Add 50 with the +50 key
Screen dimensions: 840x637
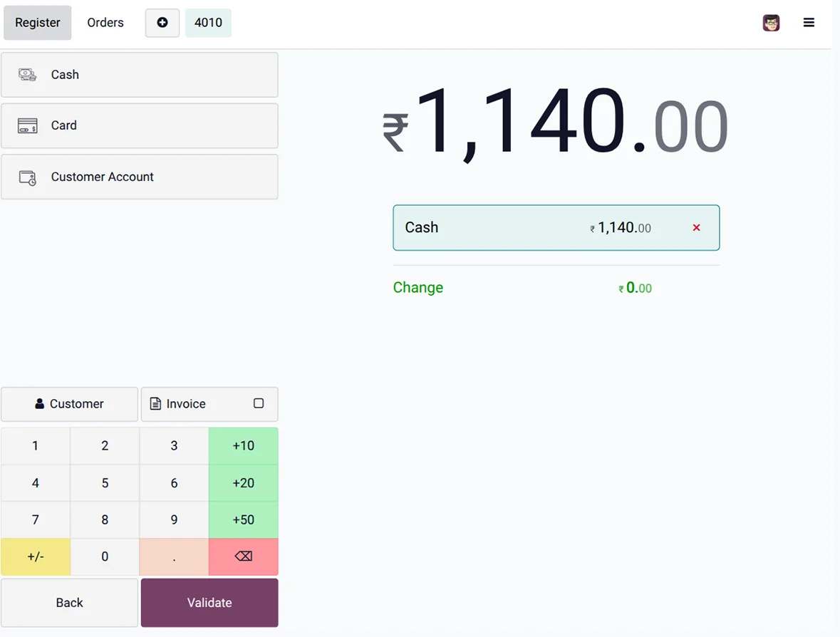[x=243, y=519]
